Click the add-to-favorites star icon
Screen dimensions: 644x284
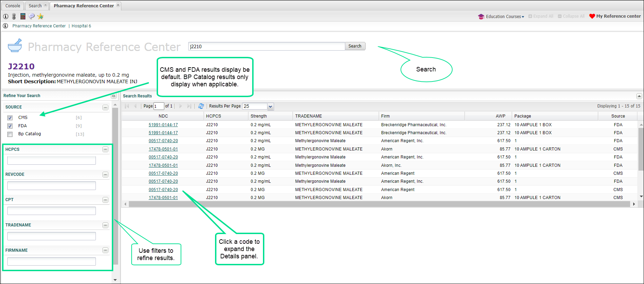(40, 16)
